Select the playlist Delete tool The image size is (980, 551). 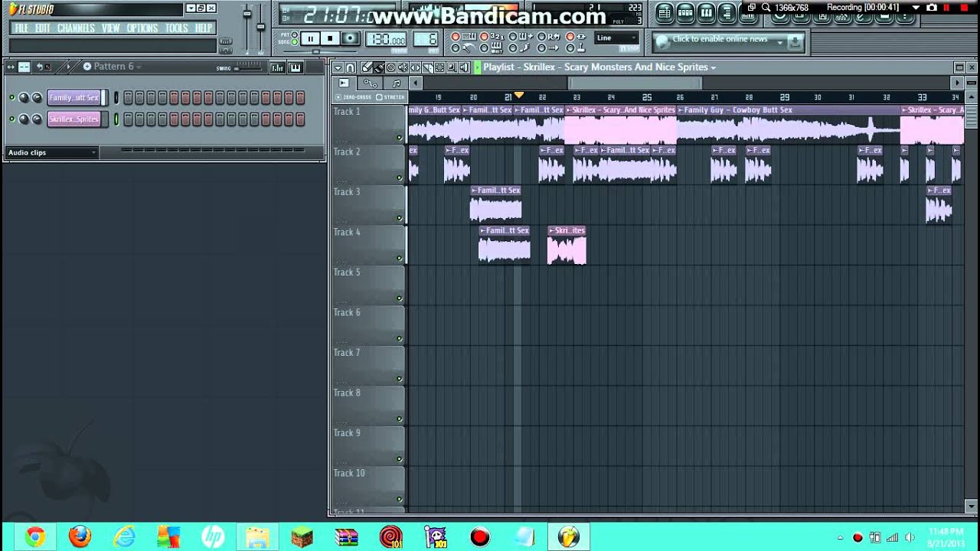(x=391, y=67)
